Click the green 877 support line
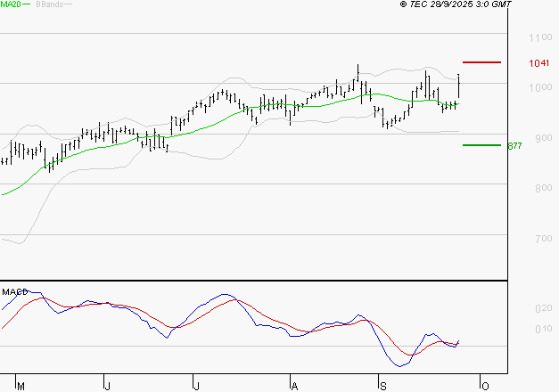This screenshot has height=392, width=559. click(x=482, y=145)
